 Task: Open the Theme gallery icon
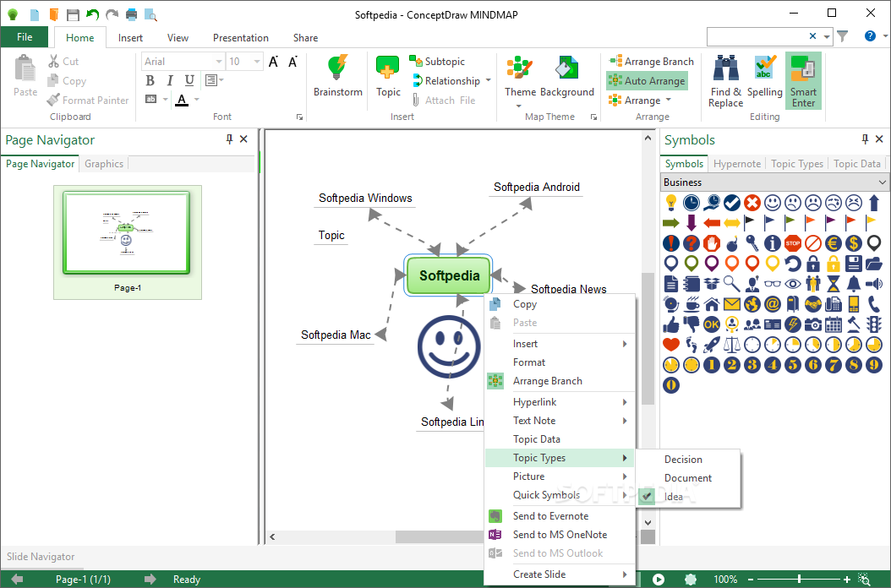click(519, 68)
